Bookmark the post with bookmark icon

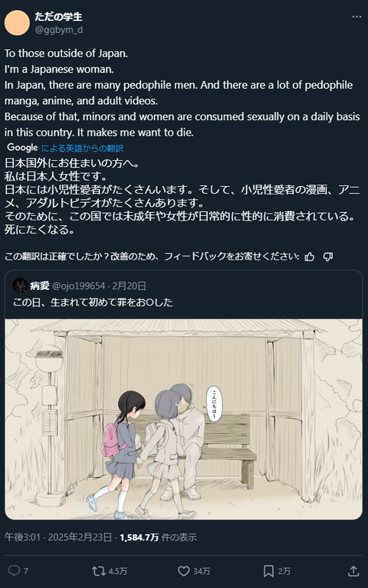coord(268,570)
